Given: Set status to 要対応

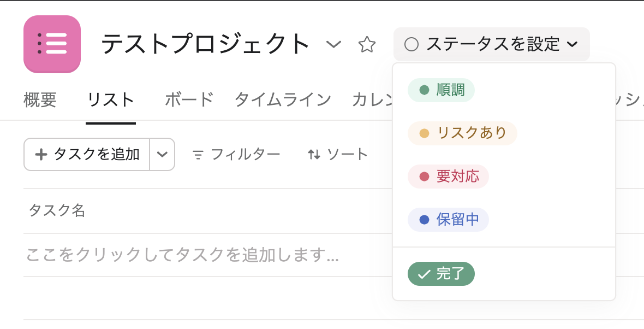Looking at the screenshot, I should pyautogui.click(x=448, y=177).
